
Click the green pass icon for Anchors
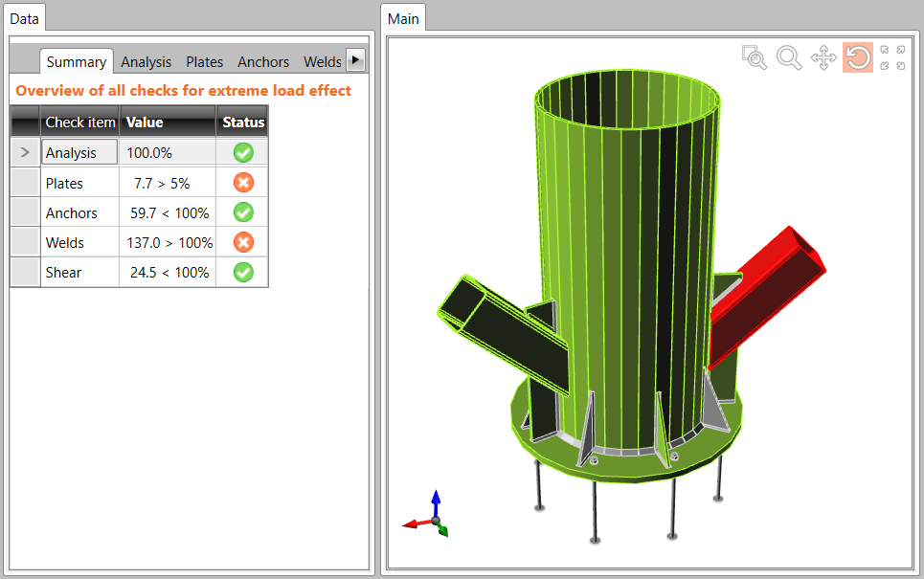coord(242,212)
